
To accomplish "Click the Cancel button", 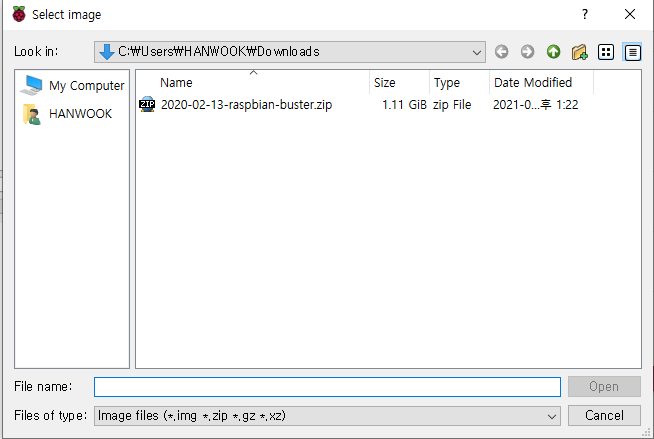I will pos(604,415).
